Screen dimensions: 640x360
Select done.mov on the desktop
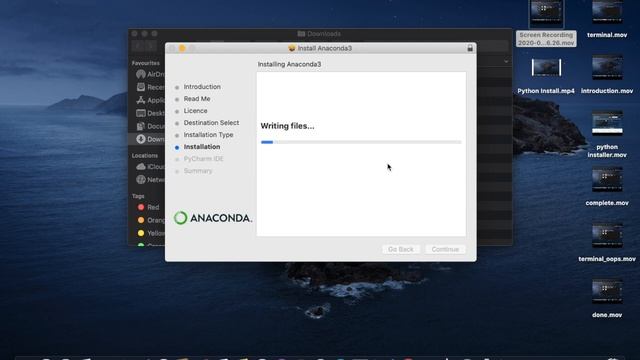click(607, 299)
